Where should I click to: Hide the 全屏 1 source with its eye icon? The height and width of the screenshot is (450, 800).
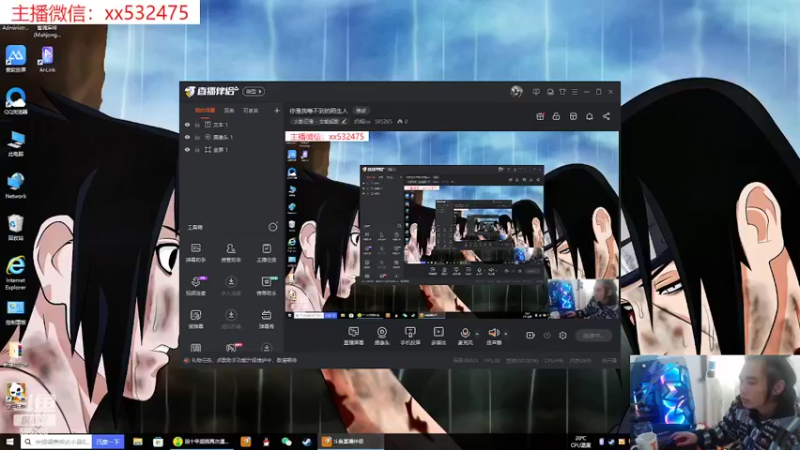tap(187, 150)
